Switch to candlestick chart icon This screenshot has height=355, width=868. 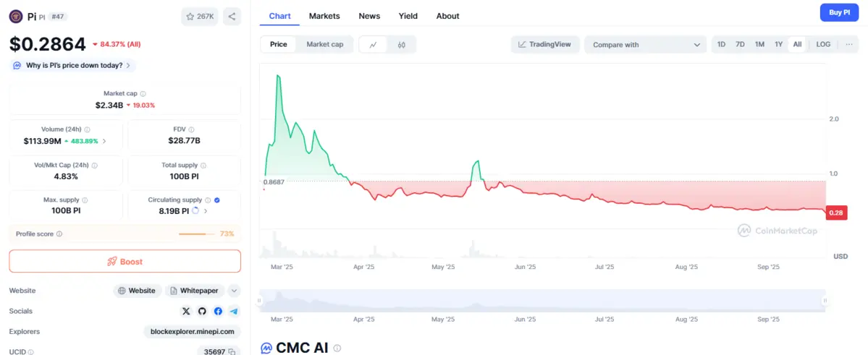402,45
